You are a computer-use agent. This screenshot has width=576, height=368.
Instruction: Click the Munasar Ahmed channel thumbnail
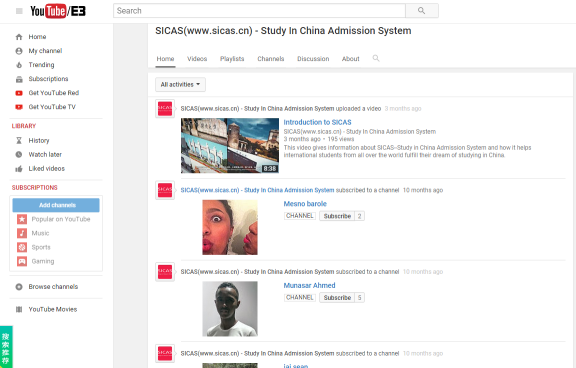pyautogui.click(x=230, y=309)
